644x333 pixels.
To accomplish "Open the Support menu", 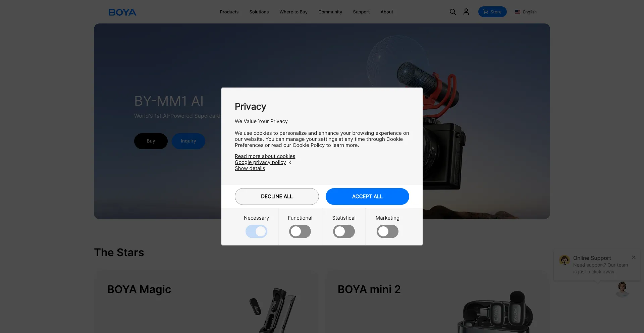I will tap(361, 12).
